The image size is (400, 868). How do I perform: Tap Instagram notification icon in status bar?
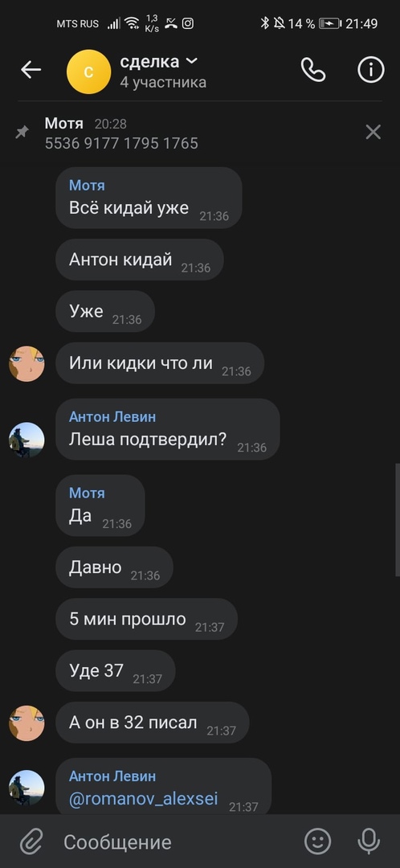[x=188, y=23]
